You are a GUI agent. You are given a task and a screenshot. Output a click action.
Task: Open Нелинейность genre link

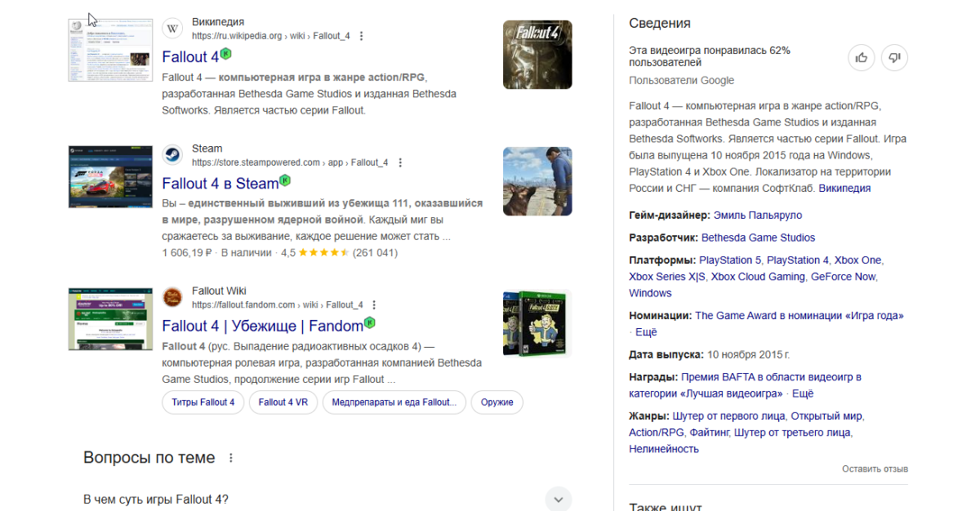click(x=664, y=449)
